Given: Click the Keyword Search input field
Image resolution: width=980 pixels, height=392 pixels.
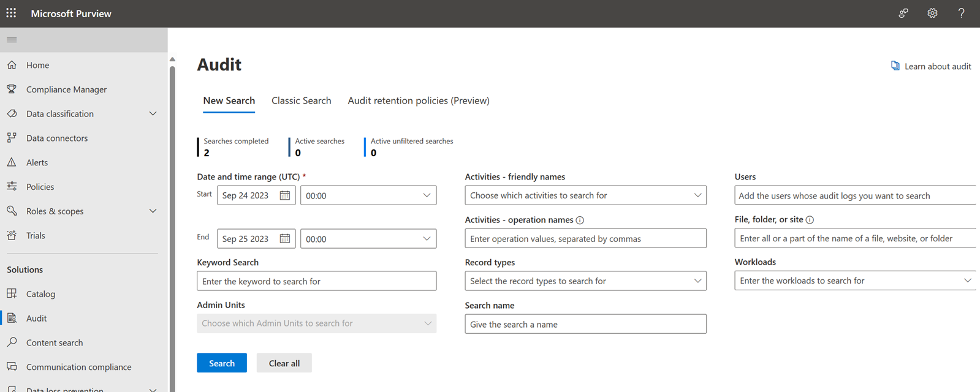Looking at the screenshot, I should coord(316,281).
